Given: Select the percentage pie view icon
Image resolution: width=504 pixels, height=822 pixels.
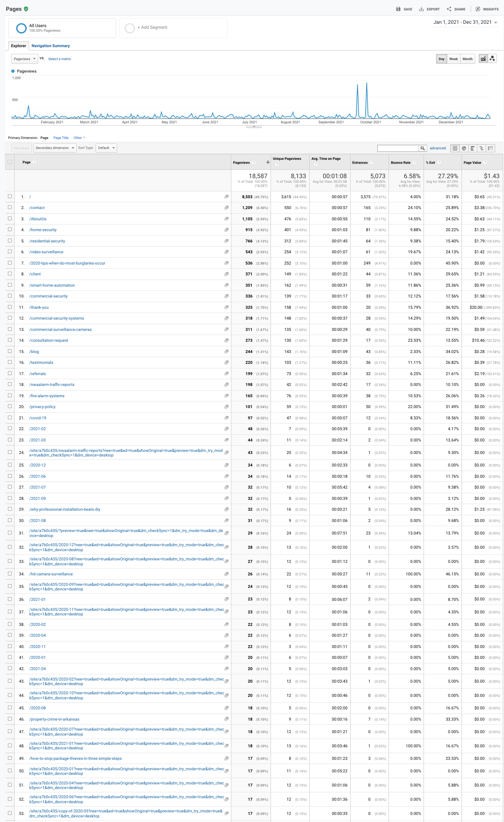Looking at the screenshot, I should click(x=464, y=148).
